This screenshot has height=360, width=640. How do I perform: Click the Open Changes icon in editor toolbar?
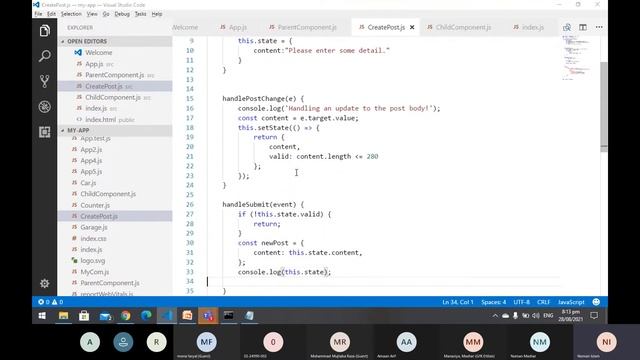coord(567,27)
